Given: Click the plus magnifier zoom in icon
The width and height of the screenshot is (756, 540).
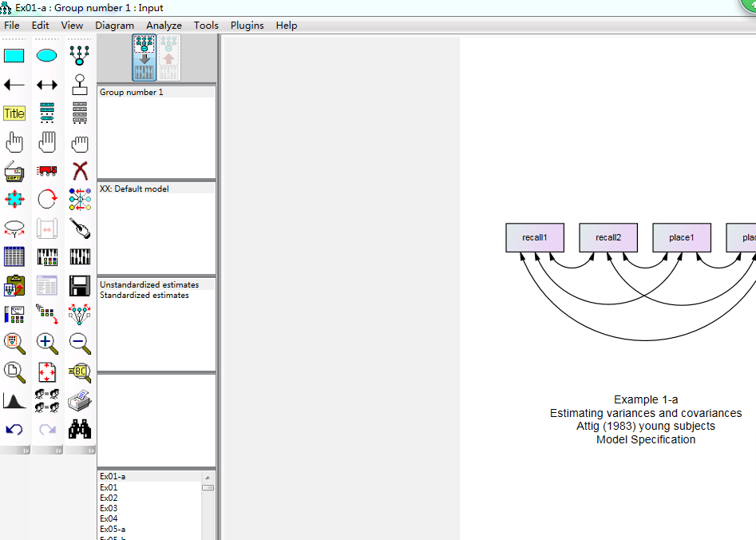Looking at the screenshot, I should [47, 343].
